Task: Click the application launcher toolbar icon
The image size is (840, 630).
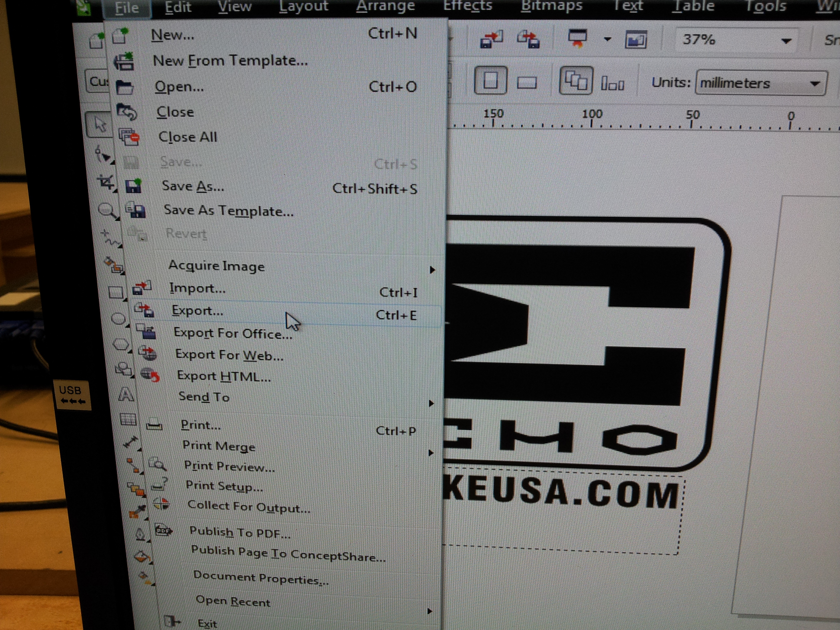Action: 577,38
